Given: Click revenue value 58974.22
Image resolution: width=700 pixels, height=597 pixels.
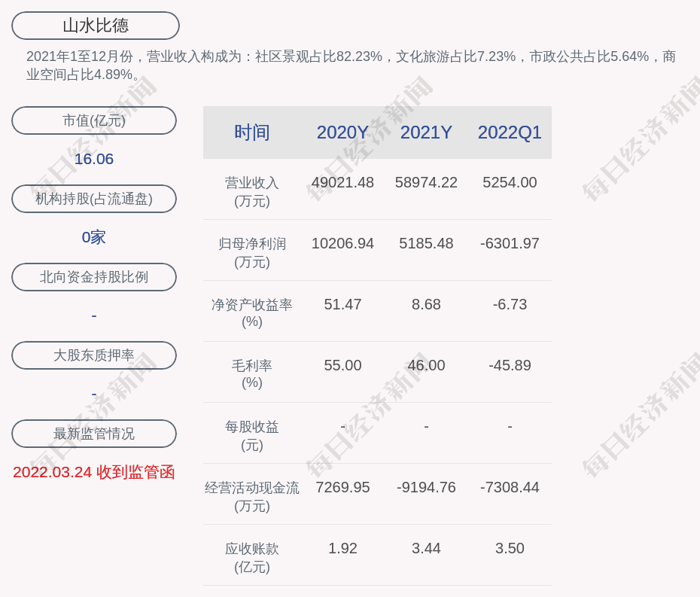Looking at the screenshot, I should pyautogui.click(x=426, y=183).
